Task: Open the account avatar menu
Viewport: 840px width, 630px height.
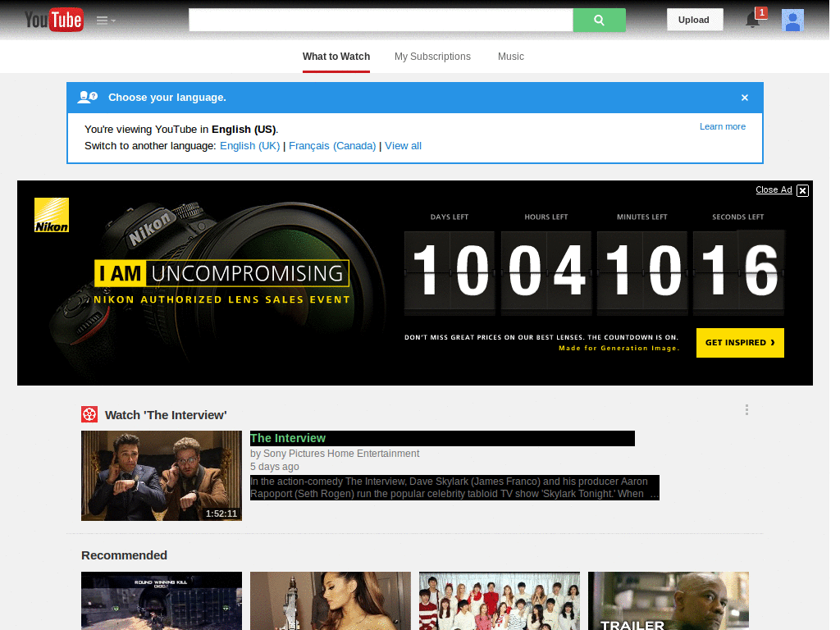Action: (x=792, y=20)
